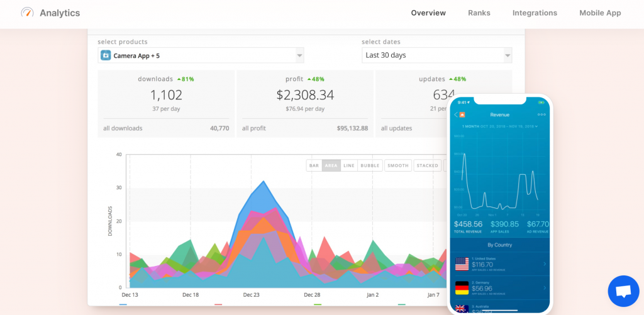Click the Analytics speedometer logo icon

coord(28,13)
